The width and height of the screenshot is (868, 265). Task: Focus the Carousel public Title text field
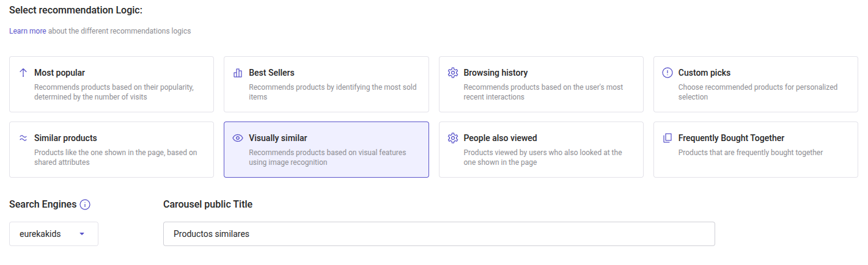438,234
